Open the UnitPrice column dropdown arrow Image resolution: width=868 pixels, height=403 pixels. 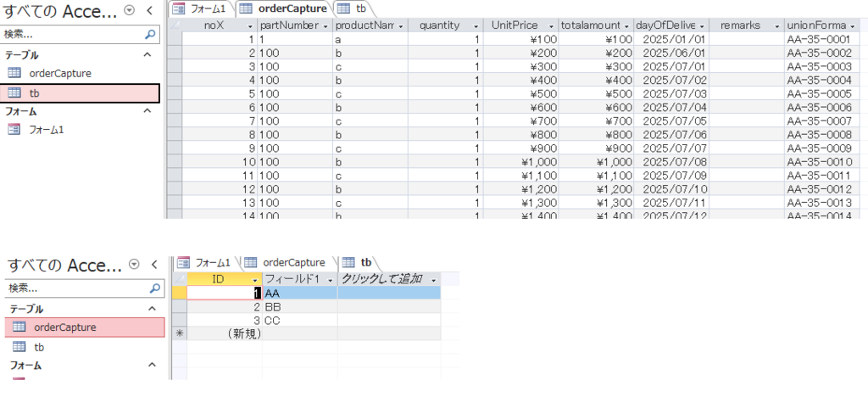click(x=551, y=25)
